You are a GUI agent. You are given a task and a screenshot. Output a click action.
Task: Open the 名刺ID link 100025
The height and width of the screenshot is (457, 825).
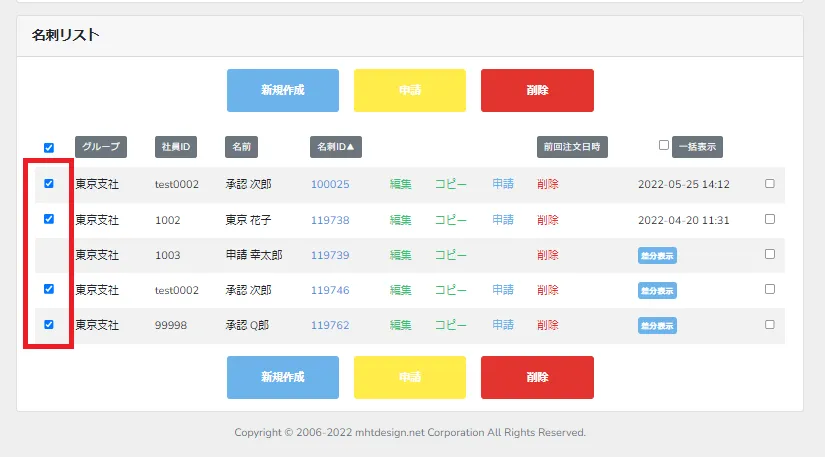[330, 185]
